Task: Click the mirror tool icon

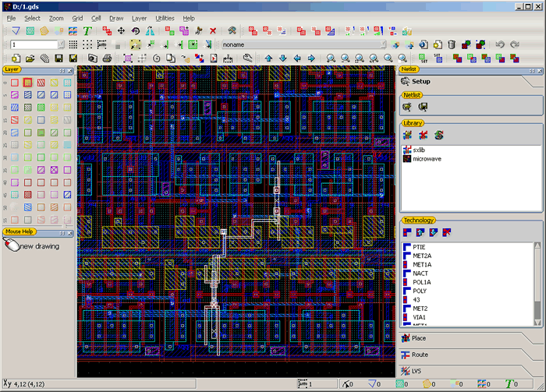Action: (150, 31)
